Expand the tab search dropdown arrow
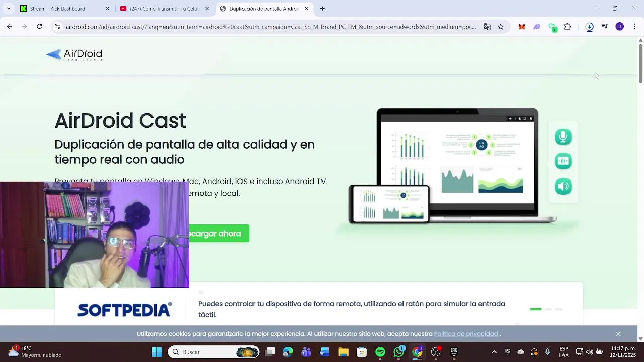The height and width of the screenshot is (362, 644). [x=9, y=9]
